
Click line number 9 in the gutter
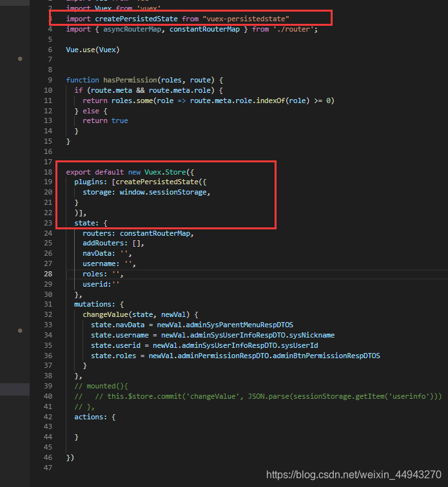(x=50, y=80)
